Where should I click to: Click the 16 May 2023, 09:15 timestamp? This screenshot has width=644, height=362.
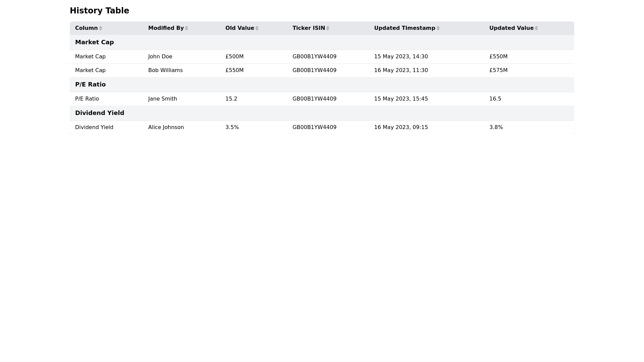(401, 127)
